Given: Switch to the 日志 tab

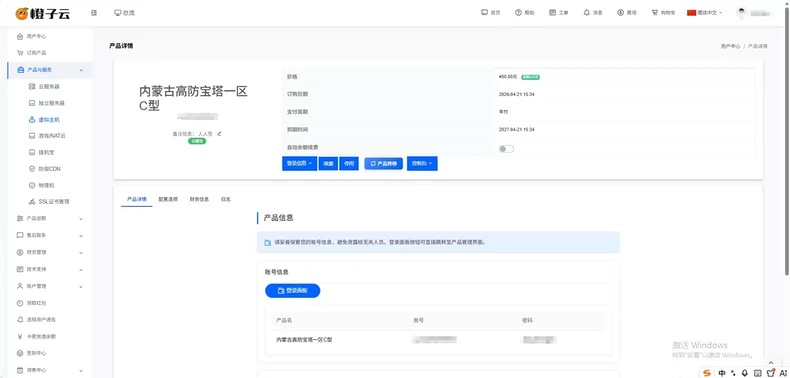Looking at the screenshot, I should (225, 200).
